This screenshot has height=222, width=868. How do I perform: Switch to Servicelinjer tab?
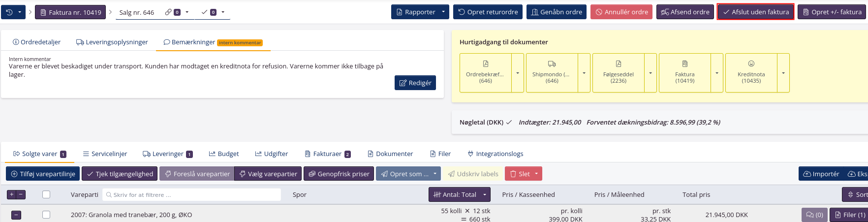click(105, 154)
